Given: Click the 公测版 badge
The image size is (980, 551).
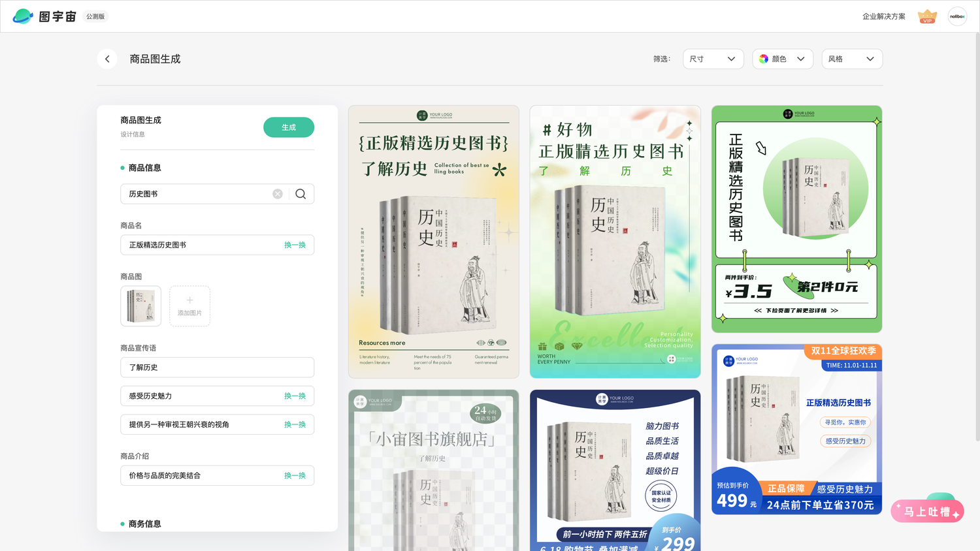Looking at the screenshot, I should pyautogui.click(x=95, y=16).
